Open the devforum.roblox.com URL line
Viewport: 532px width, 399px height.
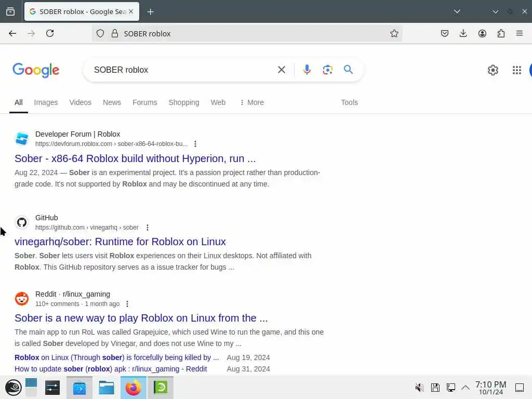[111, 144]
